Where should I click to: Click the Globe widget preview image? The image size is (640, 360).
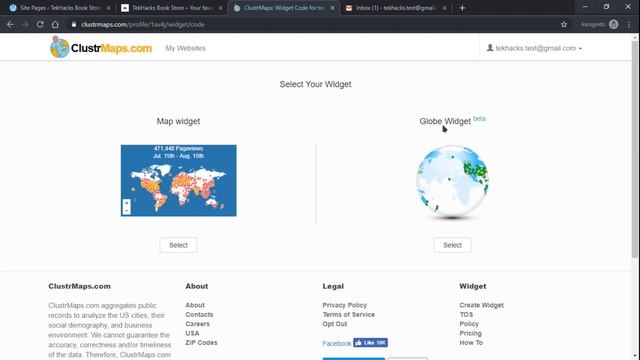(x=452, y=182)
